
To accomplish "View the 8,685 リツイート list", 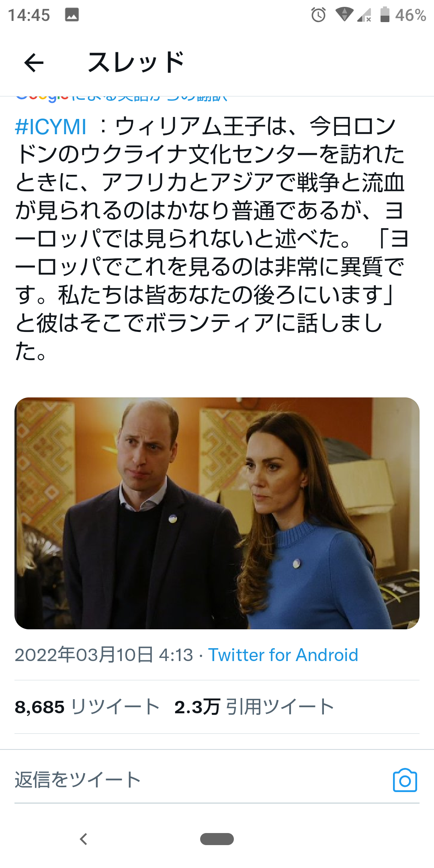I will 87,707.
